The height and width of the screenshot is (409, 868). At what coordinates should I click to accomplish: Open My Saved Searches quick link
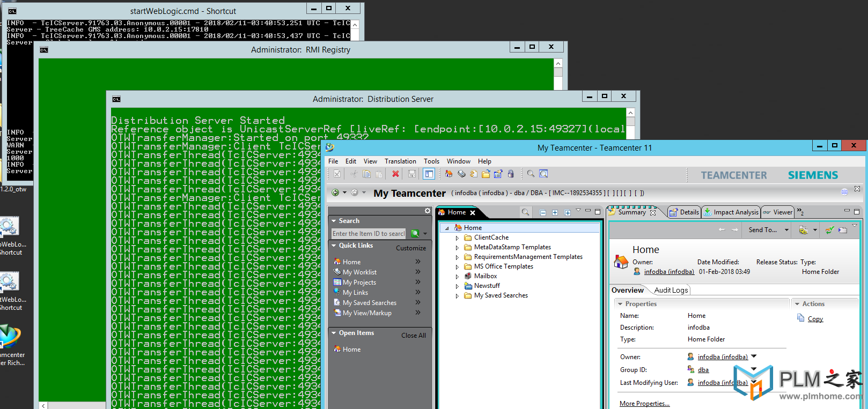tap(370, 303)
